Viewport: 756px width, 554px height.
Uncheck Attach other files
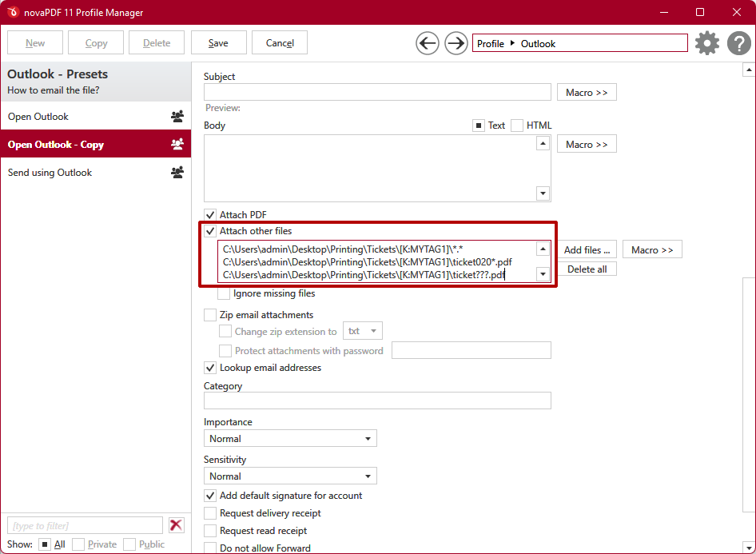click(x=209, y=231)
